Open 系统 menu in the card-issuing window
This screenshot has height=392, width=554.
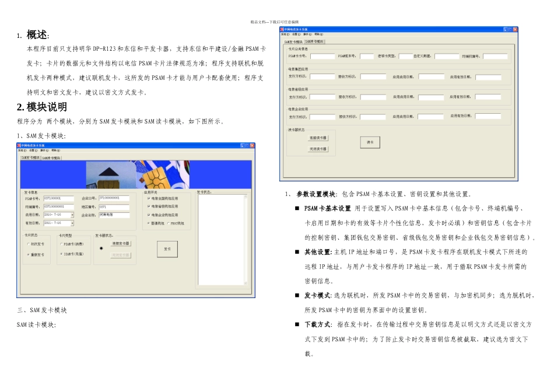click(22, 150)
